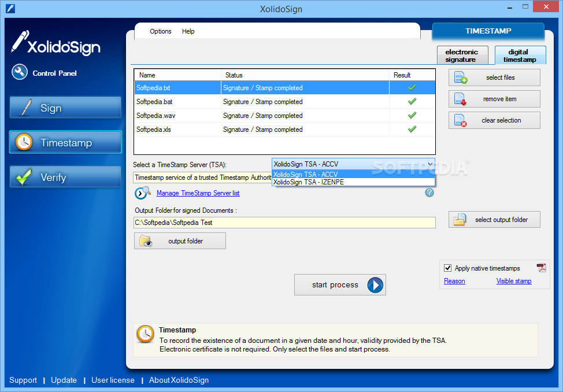
Task: Click the green check icon on Verify
Action: [x=24, y=177]
